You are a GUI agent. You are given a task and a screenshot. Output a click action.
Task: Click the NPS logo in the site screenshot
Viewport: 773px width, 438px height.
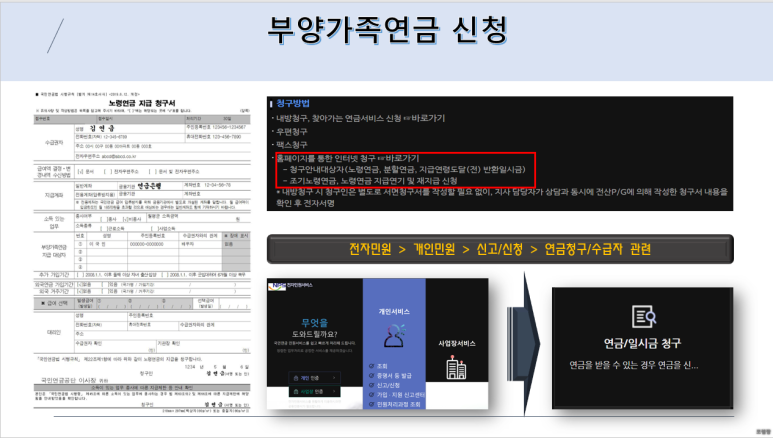(x=278, y=286)
